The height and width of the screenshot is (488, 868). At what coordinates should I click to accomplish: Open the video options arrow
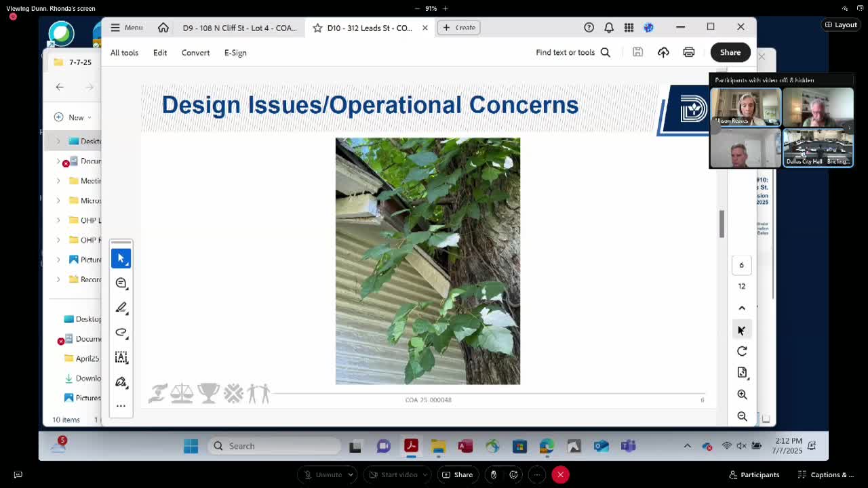(x=426, y=474)
